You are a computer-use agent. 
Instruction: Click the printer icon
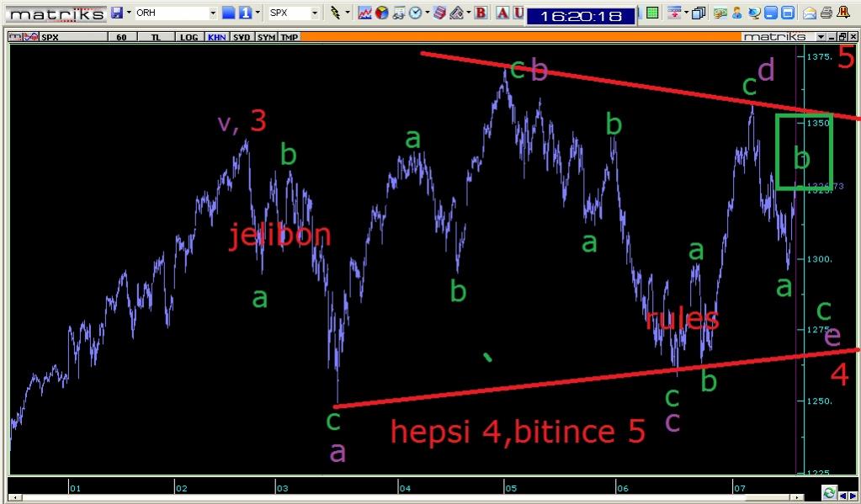pos(826,13)
